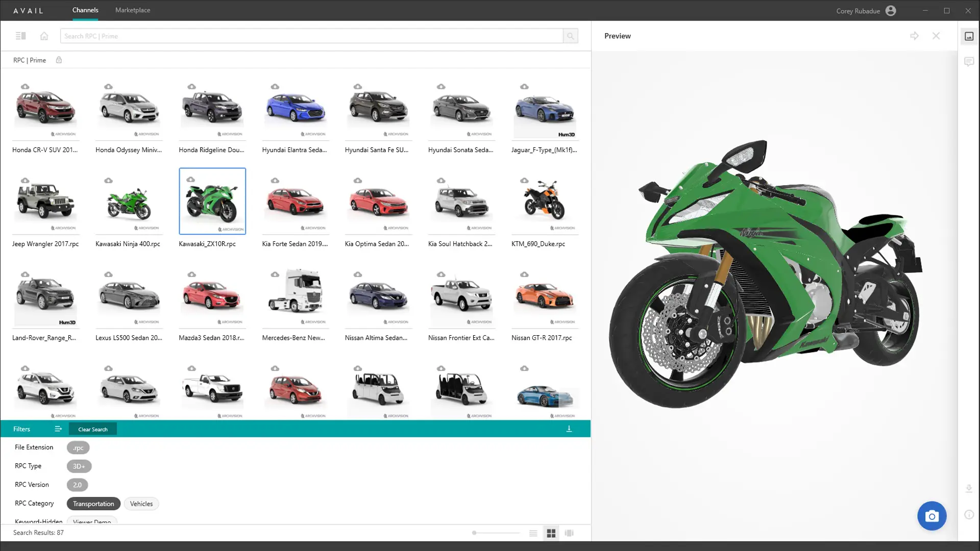
Task: Go to the home channel icon
Action: point(44,36)
